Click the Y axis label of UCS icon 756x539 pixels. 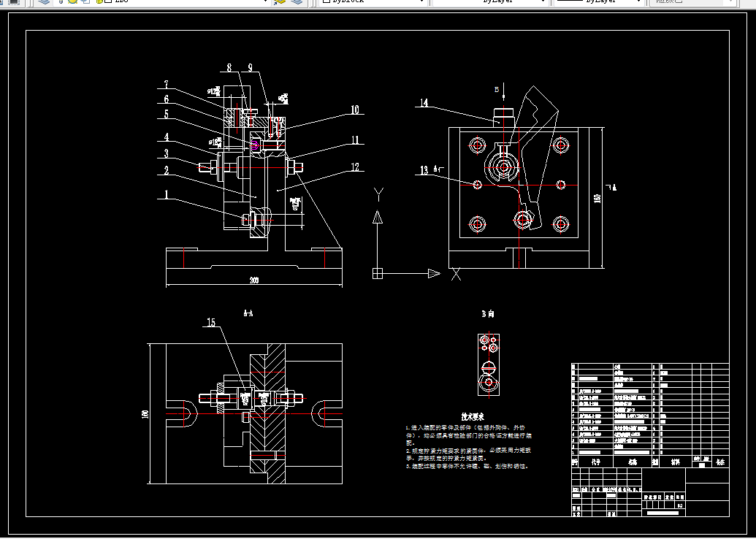(x=378, y=195)
